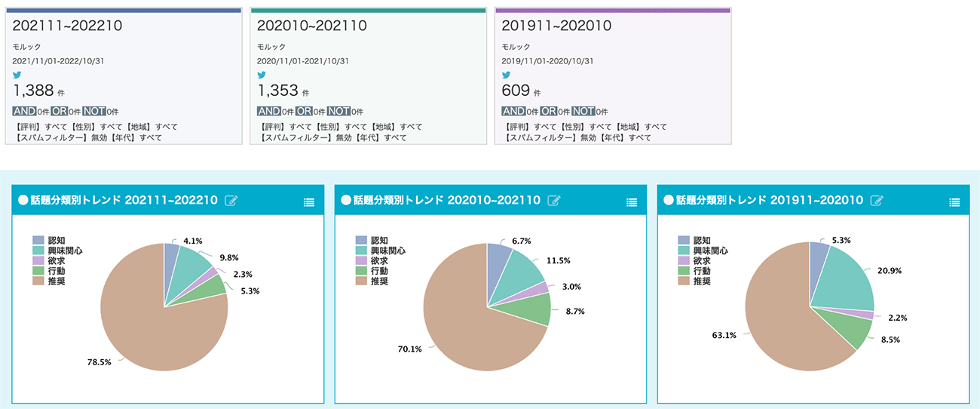Click the brown 推奨 swatch in the 202010~202110 legend
The image size is (980, 409).
[362, 281]
